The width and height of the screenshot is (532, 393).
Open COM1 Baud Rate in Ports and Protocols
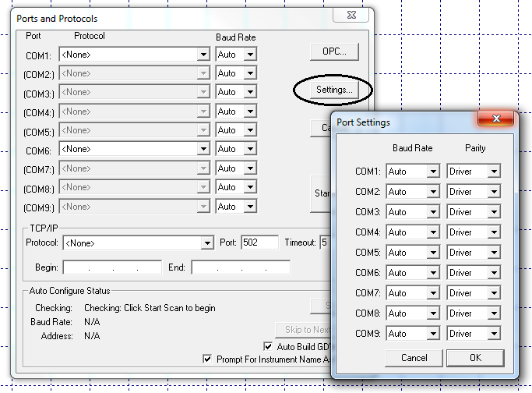250,55
